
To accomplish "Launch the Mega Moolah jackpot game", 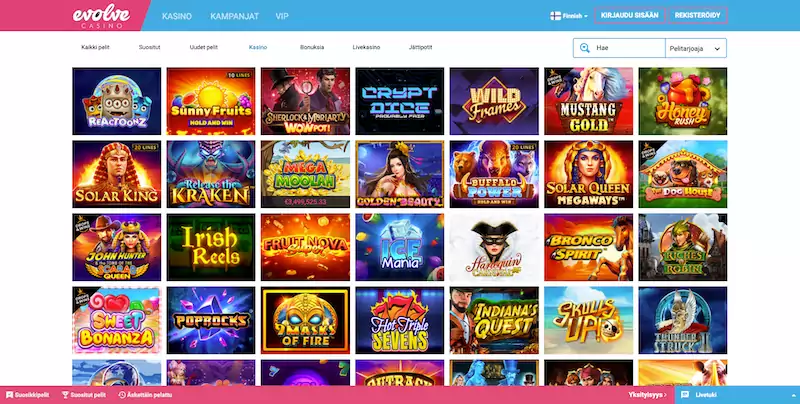I will tap(305, 174).
